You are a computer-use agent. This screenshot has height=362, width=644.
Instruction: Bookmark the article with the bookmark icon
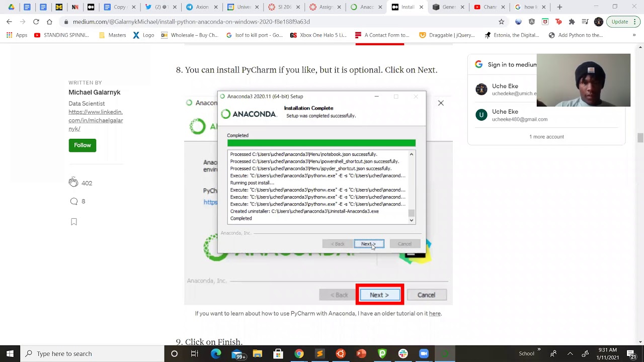click(x=74, y=222)
